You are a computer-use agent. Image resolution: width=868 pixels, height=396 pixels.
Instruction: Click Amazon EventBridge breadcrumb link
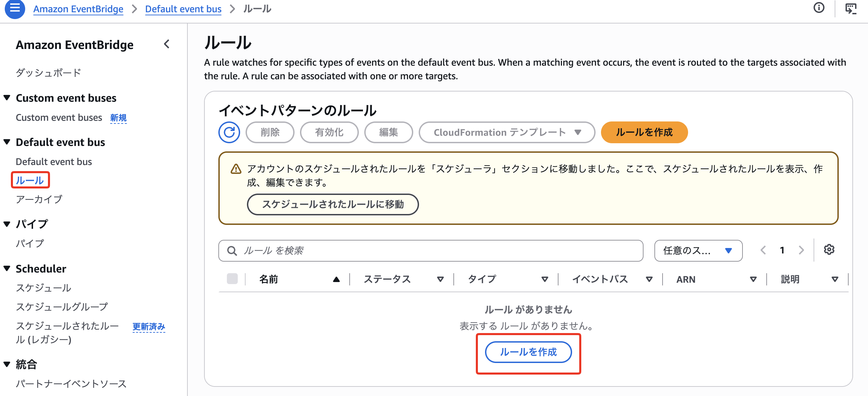click(78, 9)
